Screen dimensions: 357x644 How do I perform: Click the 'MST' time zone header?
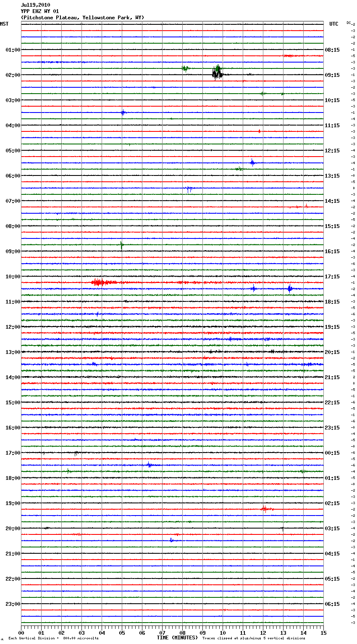tap(4, 24)
